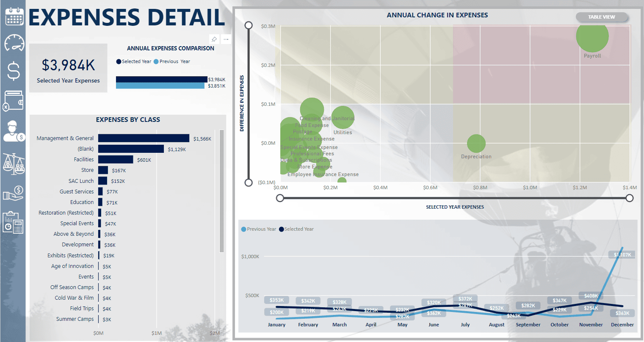Image resolution: width=644 pixels, height=342 pixels.
Task: Open the wallet icon in sidebar
Action: click(13, 101)
